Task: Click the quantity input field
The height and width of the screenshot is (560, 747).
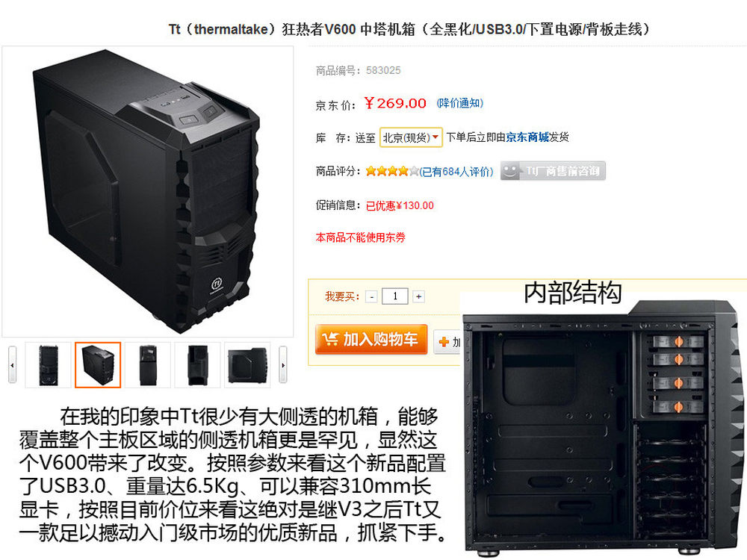Action: (x=395, y=296)
